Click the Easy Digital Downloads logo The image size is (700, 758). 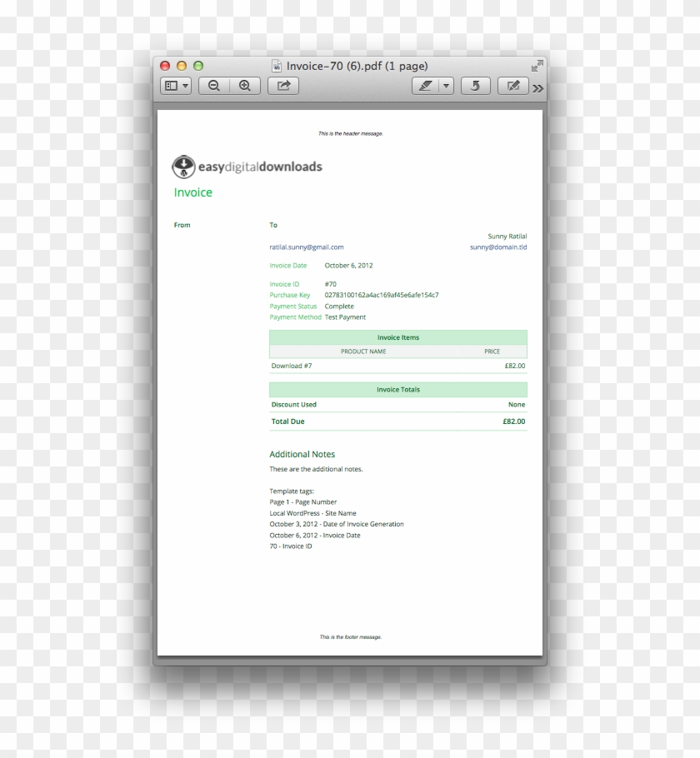tap(247, 167)
